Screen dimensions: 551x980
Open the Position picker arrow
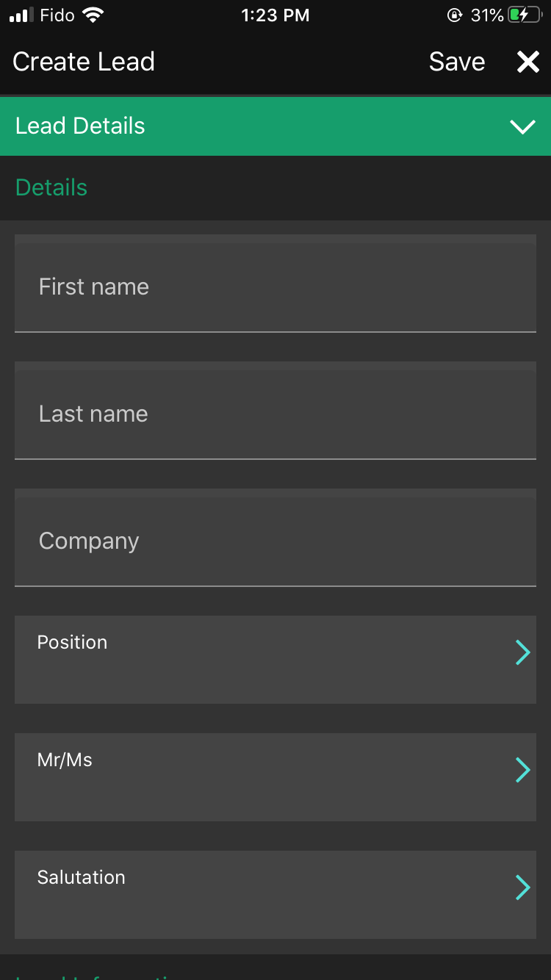522,652
